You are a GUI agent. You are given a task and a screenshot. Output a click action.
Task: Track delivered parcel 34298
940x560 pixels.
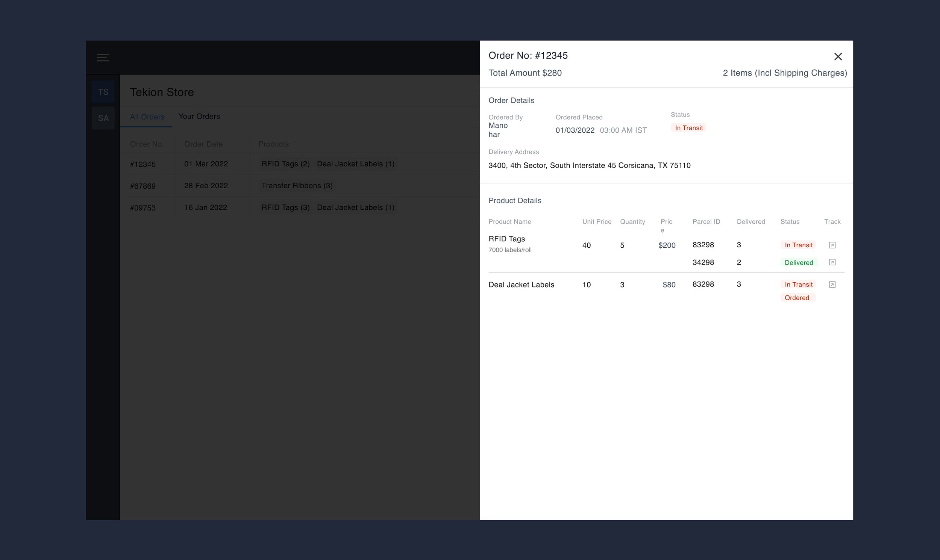point(832,262)
